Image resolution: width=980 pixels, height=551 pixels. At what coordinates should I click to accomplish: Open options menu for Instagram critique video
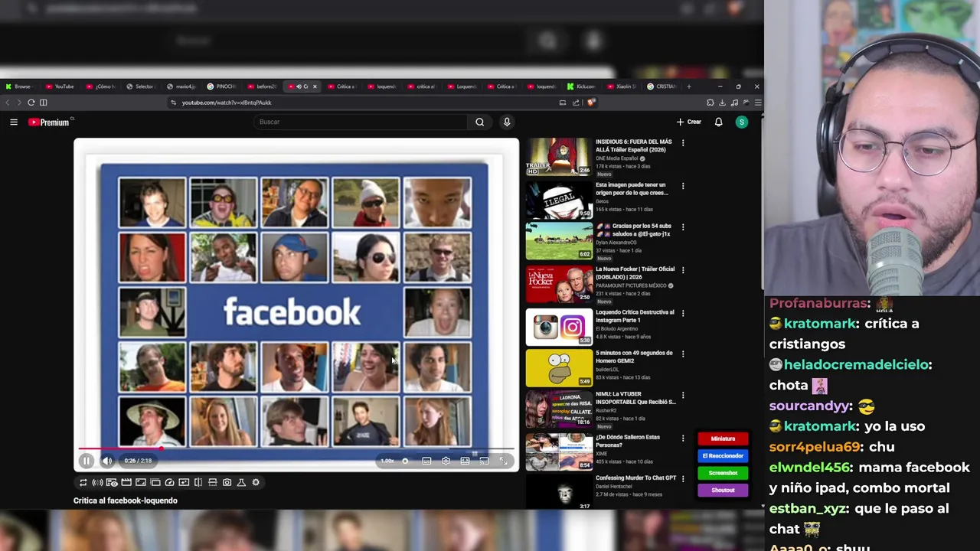[x=683, y=313]
